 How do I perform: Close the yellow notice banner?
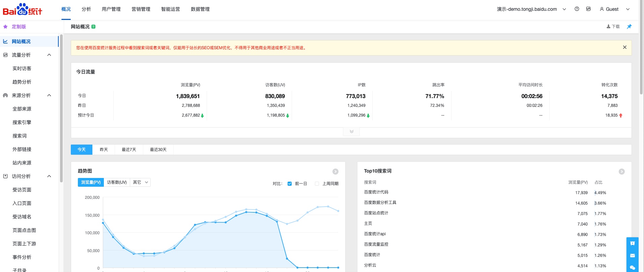pyautogui.click(x=625, y=47)
